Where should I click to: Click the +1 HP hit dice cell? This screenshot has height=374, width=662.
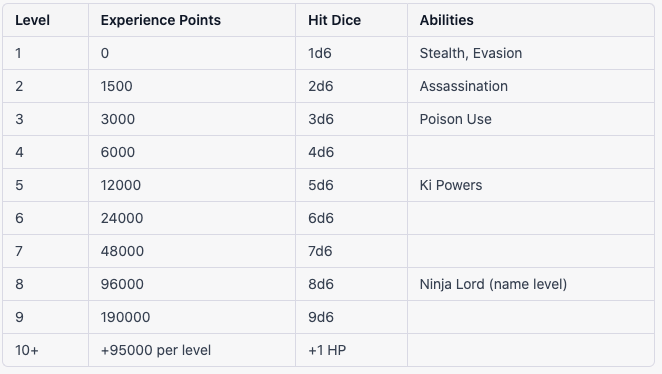[351, 350]
